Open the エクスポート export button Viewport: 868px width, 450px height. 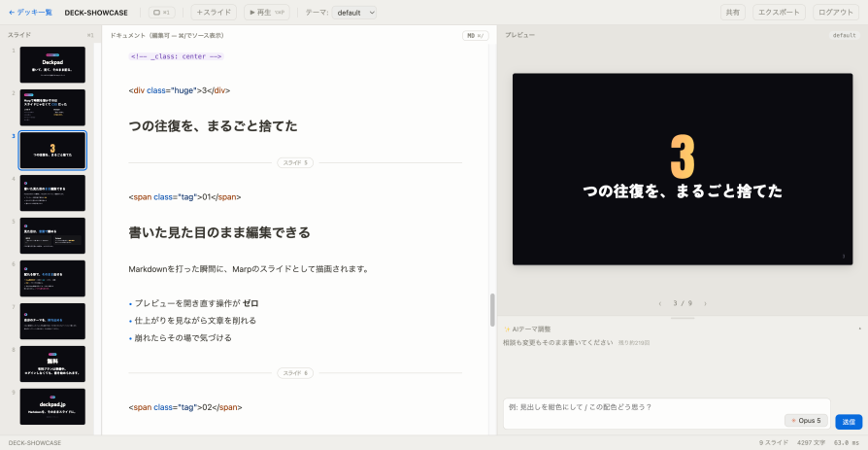tap(779, 13)
